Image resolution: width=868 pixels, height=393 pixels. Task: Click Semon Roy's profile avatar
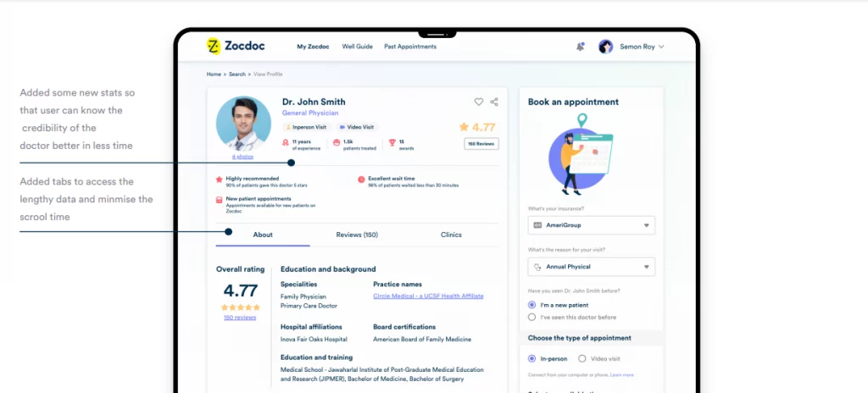coord(605,47)
